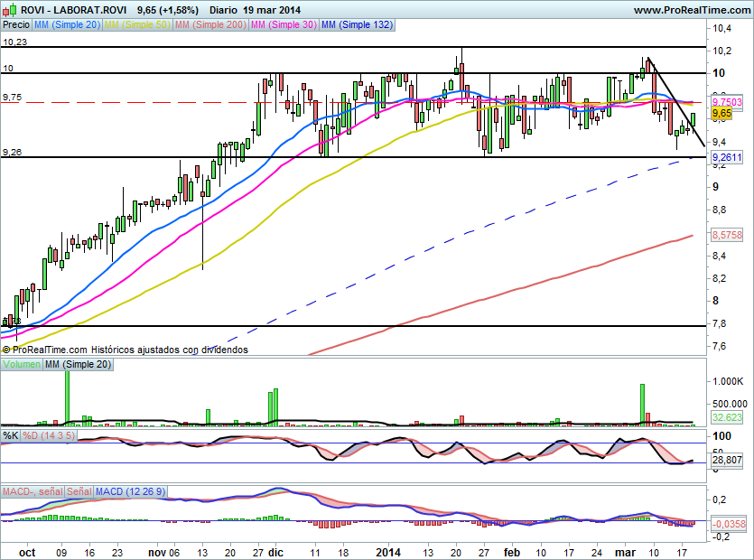
Task: Select the MM (Simple 30) magenta label
Action: (x=285, y=25)
